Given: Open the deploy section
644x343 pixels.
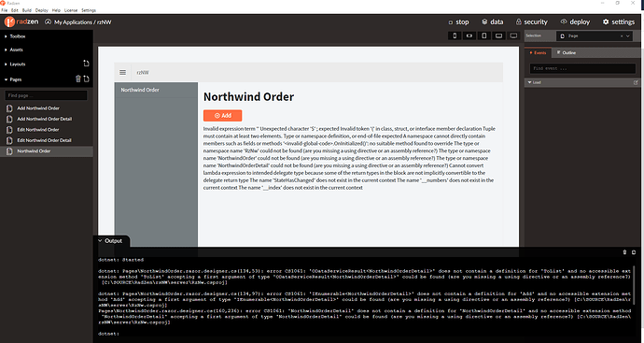Looking at the screenshot, I should pos(575,21).
